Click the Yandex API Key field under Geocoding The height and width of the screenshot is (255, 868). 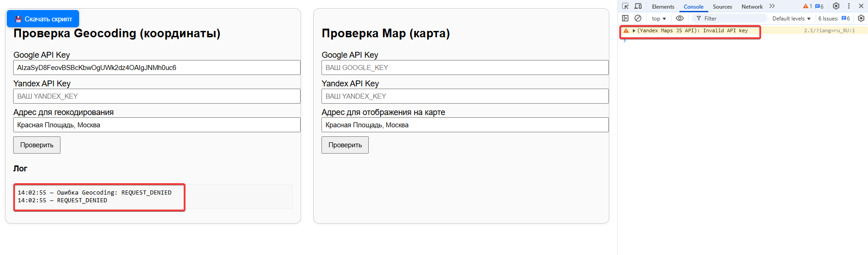157,96
